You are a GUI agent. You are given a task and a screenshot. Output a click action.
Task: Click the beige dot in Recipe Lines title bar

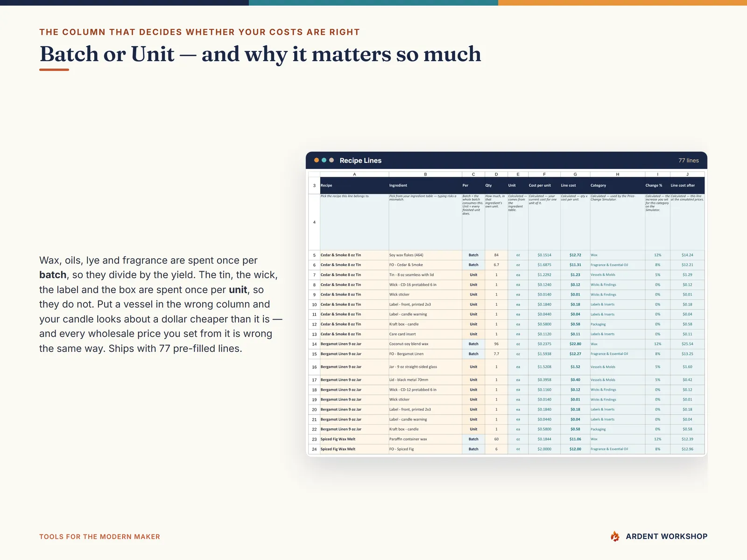coord(331,160)
